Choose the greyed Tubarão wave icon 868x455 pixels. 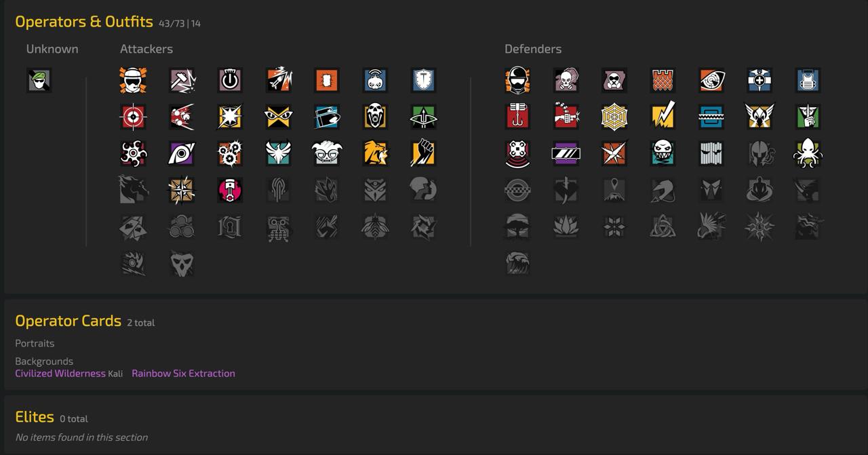coord(517,263)
